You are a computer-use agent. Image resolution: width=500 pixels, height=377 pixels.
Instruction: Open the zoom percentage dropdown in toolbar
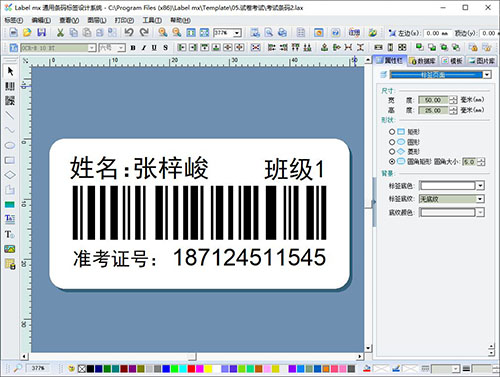tap(237, 33)
